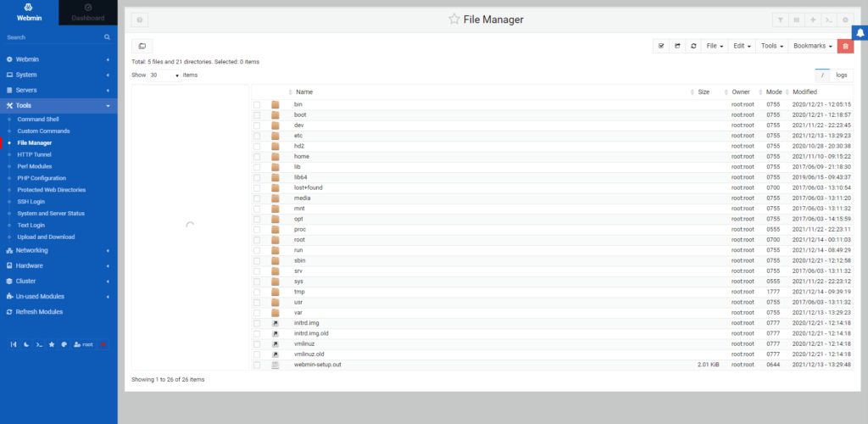The width and height of the screenshot is (868, 424).
Task: Open the File dropdown menu
Action: click(x=715, y=47)
